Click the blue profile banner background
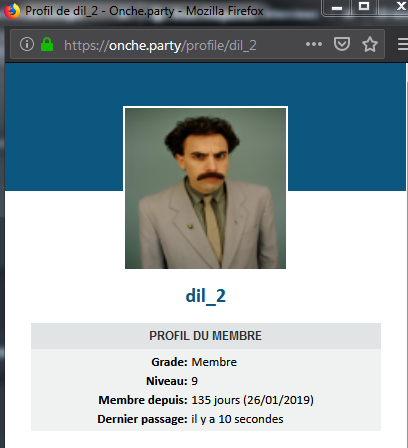The height and width of the screenshot is (448, 408). click(x=63, y=127)
